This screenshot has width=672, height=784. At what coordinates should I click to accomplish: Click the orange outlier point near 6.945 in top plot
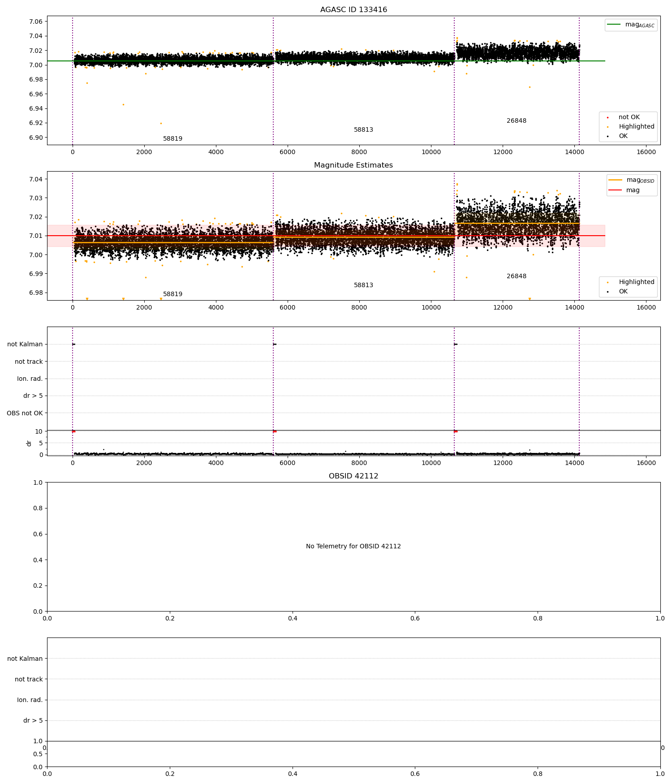click(x=123, y=104)
